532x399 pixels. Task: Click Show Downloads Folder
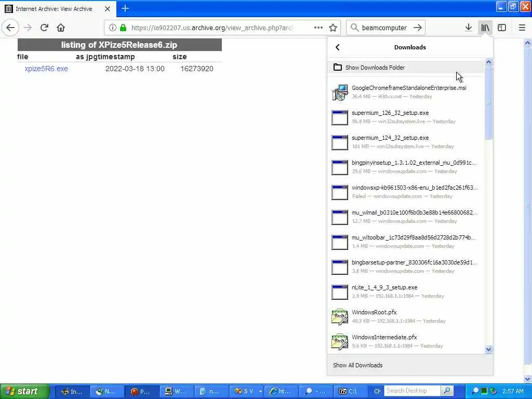pyautogui.click(x=406, y=67)
